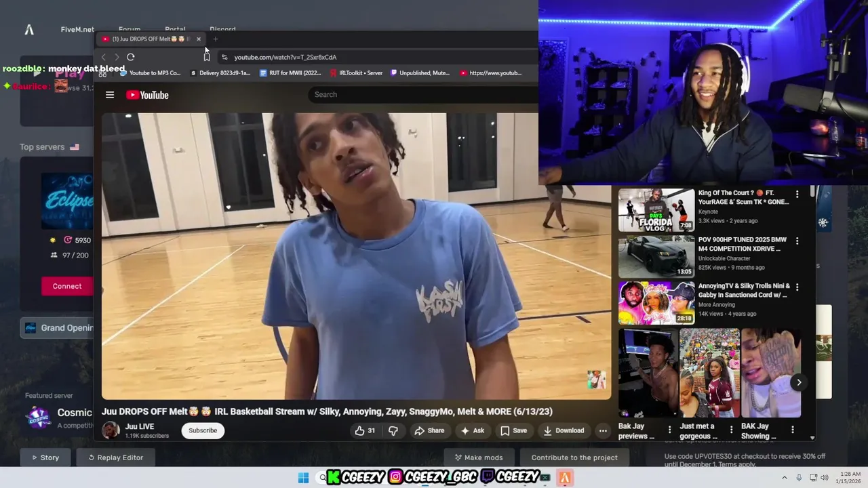Click the network icon in system tray
This screenshot has width=868, height=488.
pos(813,478)
